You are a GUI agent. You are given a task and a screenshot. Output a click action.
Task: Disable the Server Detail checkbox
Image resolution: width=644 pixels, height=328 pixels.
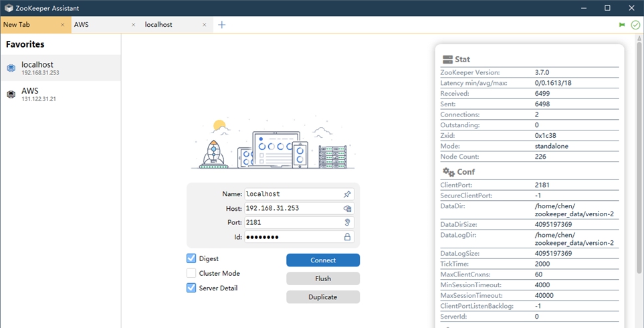tap(191, 288)
